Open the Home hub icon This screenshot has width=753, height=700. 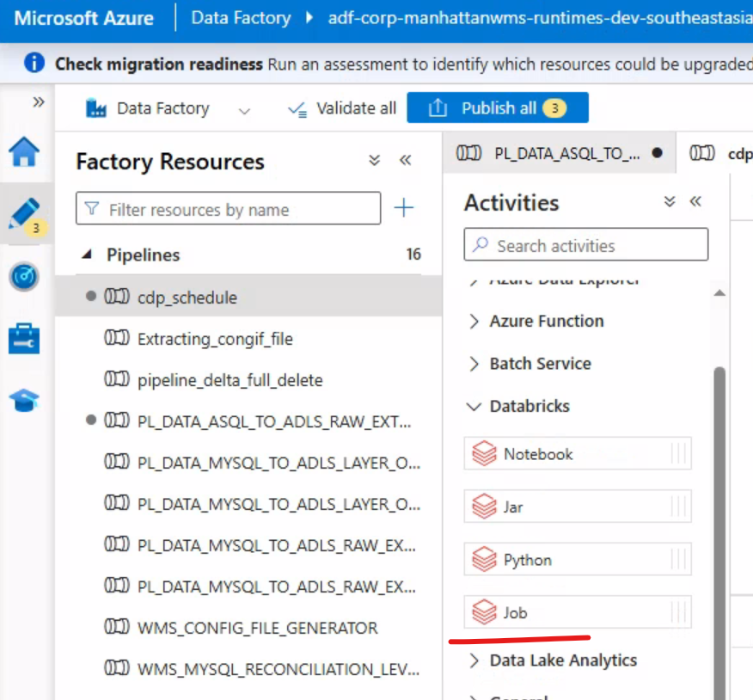click(24, 152)
